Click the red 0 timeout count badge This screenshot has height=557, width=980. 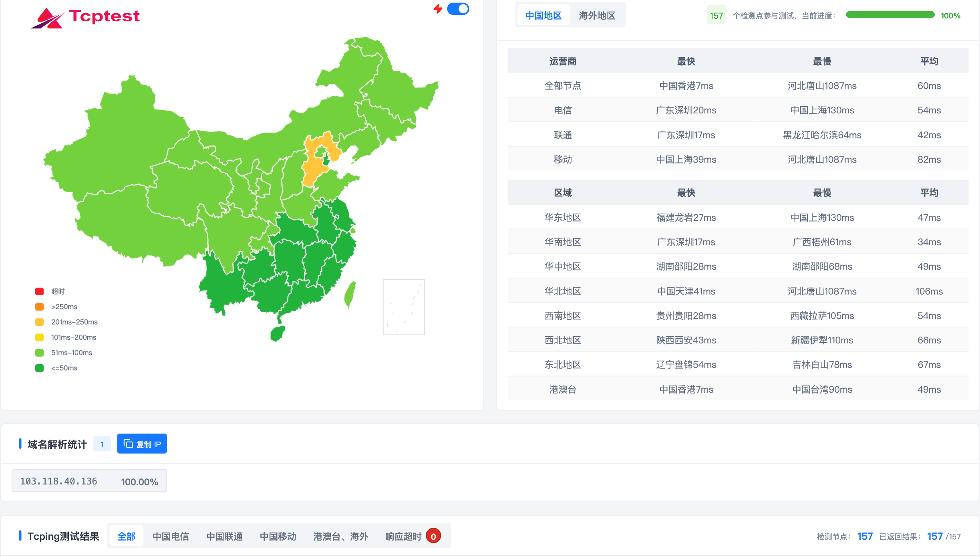click(433, 536)
